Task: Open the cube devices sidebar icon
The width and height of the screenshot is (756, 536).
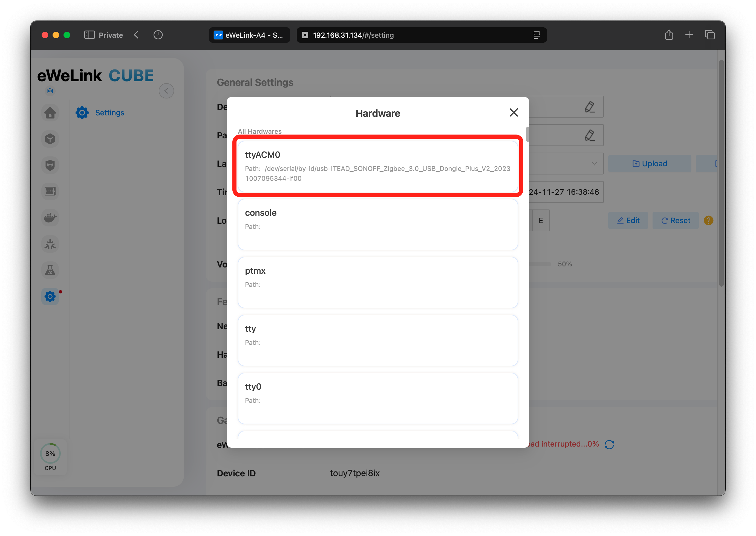Action: 50,139
